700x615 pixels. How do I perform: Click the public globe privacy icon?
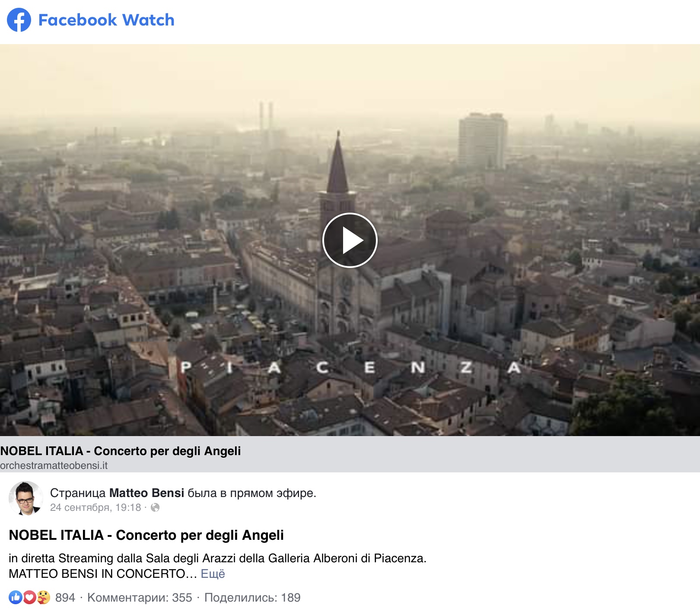click(155, 507)
